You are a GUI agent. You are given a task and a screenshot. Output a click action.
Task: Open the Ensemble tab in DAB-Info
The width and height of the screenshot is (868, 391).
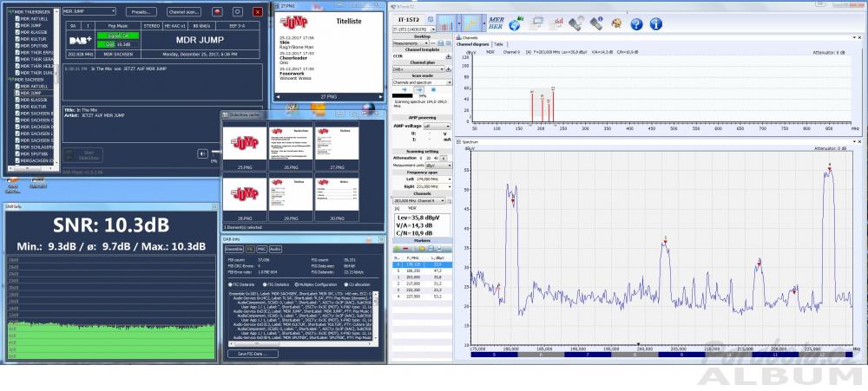233,250
